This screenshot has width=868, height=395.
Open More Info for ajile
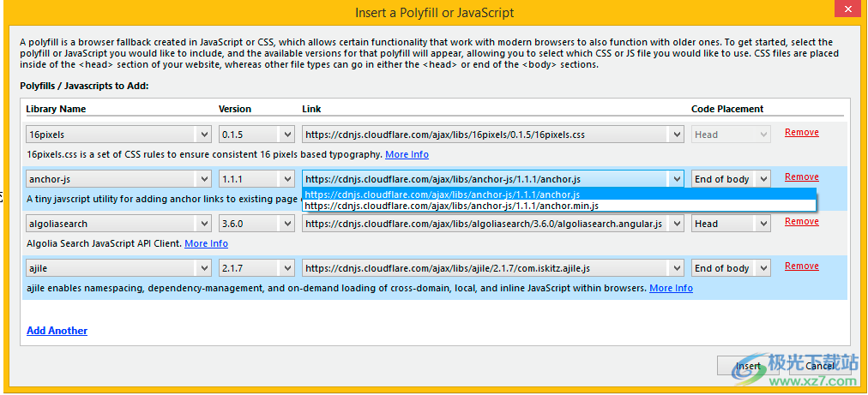point(671,288)
